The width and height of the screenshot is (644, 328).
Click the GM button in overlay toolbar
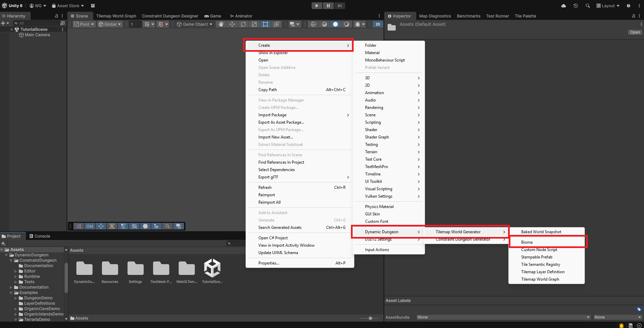coord(90,226)
